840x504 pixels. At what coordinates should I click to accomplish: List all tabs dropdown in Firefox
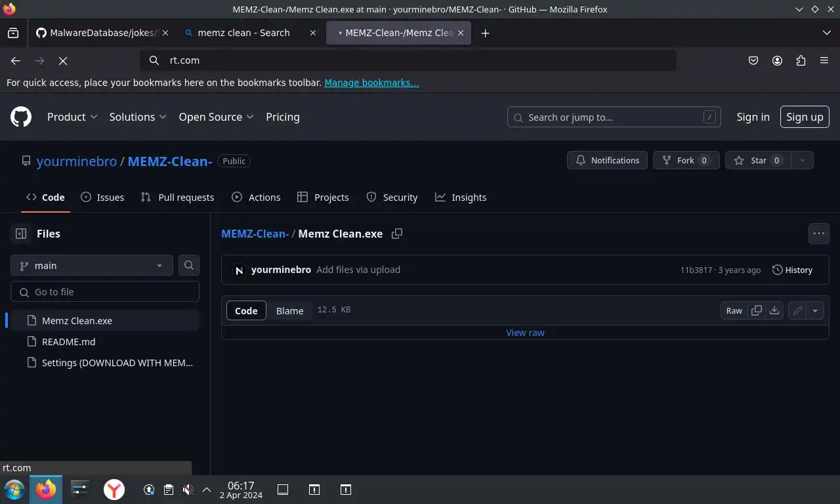click(x=827, y=33)
